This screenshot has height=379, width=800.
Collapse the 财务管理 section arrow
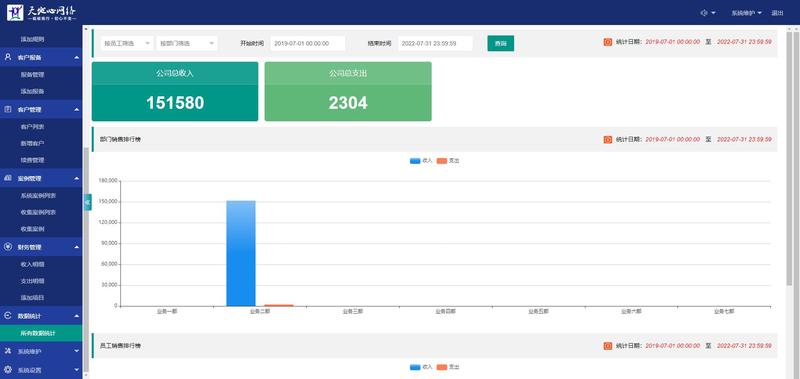(77, 247)
